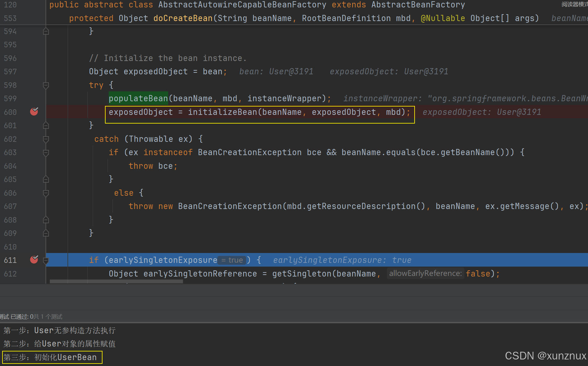588x366 pixels.
Task: Click BeanCreationException on line 607
Action: tap(230, 206)
